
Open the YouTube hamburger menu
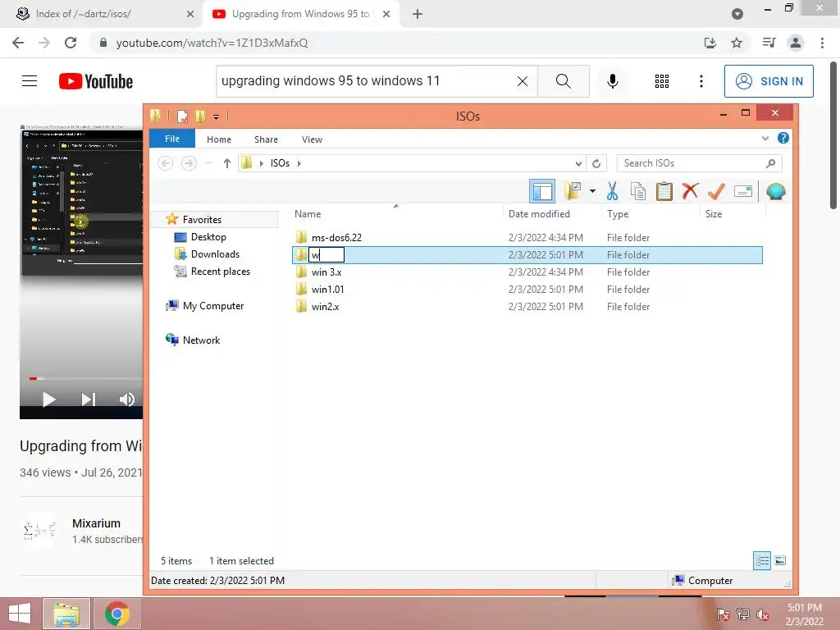tap(30, 81)
